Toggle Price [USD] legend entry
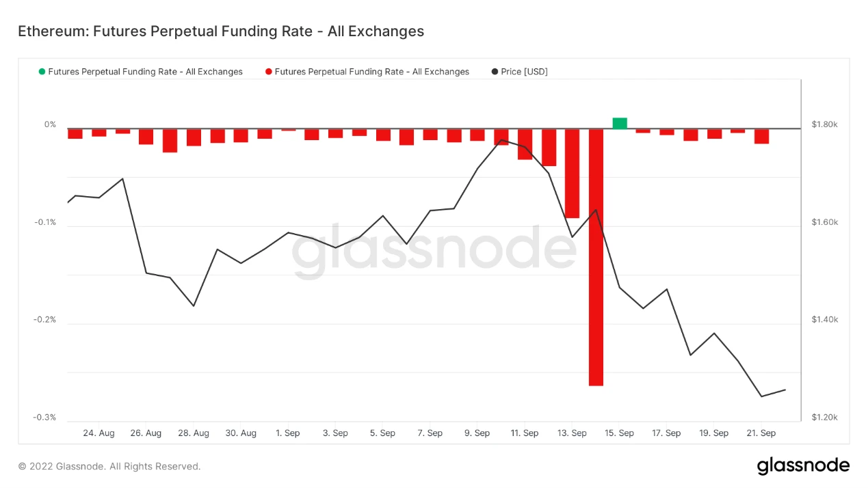This screenshot has width=868, height=488. [519, 72]
